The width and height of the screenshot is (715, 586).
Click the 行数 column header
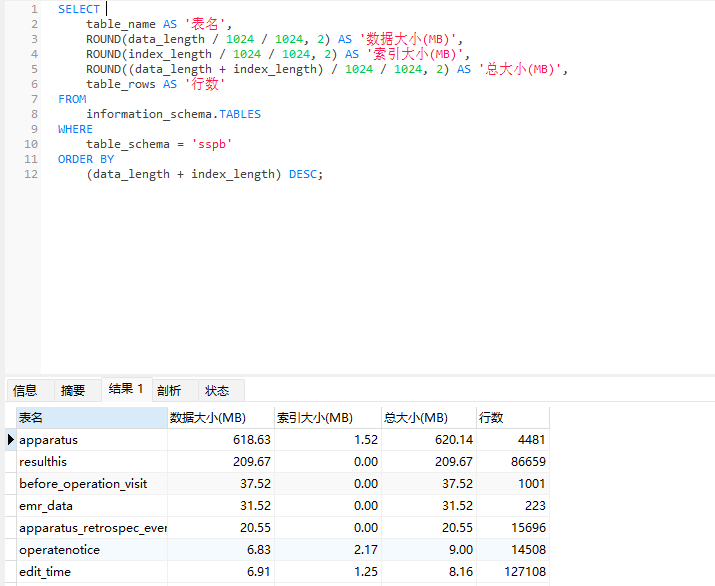pos(513,418)
